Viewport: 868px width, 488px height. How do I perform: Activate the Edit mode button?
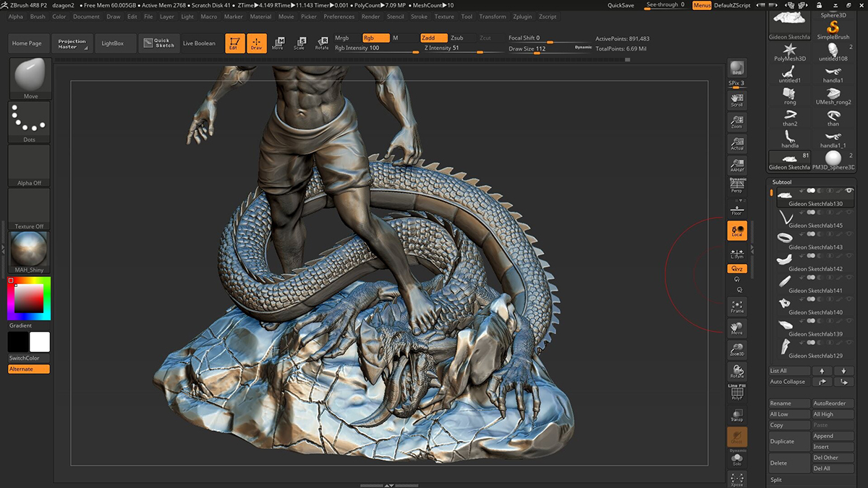(234, 43)
